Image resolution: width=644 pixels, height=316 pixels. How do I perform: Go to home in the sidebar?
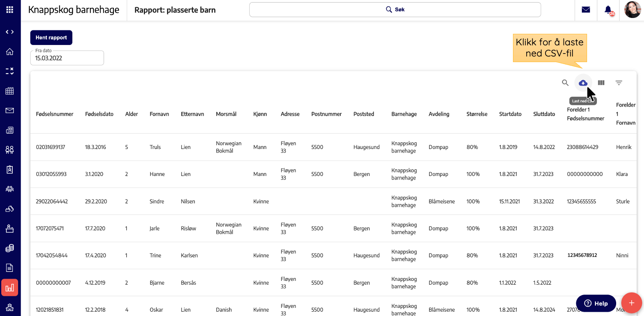[x=9, y=52]
